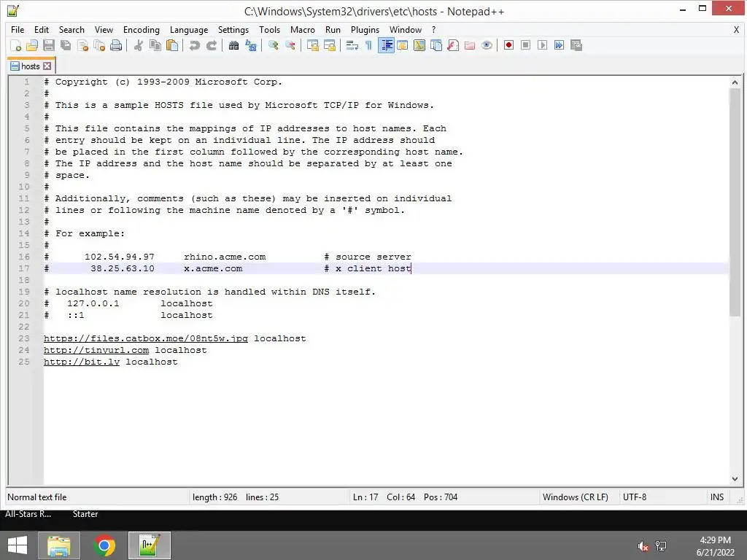
Task: Open the Macro menu
Action: (x=303, y=29)
